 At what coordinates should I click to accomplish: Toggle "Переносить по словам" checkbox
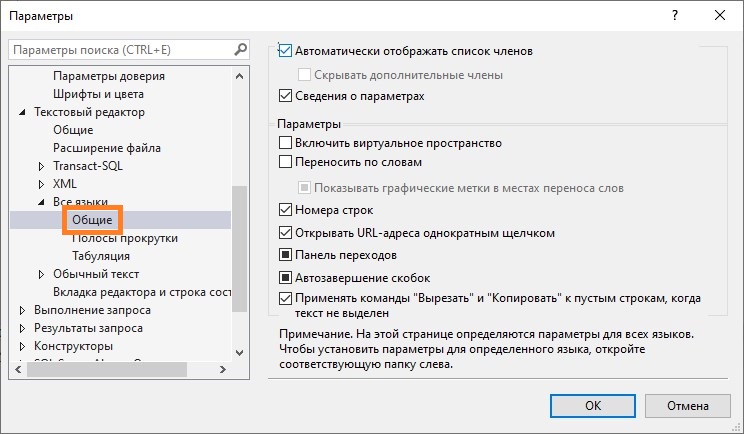[x=285, y=161]
